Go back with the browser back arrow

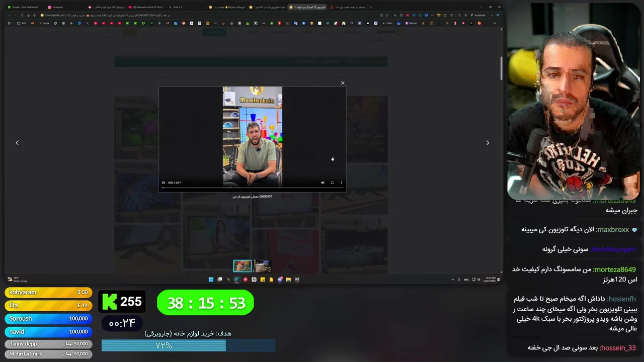[x=10, y=15]
